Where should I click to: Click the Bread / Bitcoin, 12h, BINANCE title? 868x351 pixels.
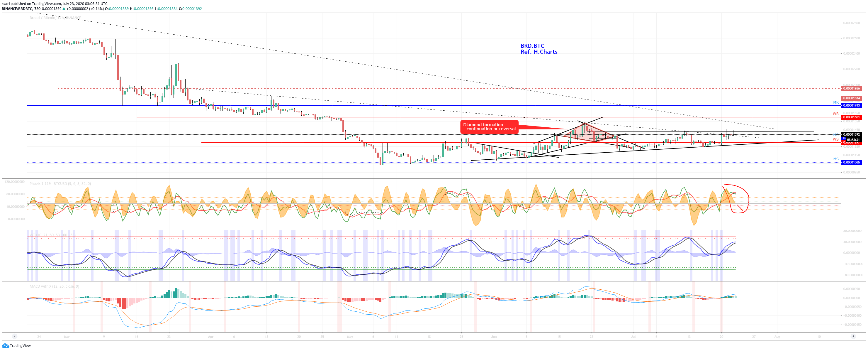[55, 18]
